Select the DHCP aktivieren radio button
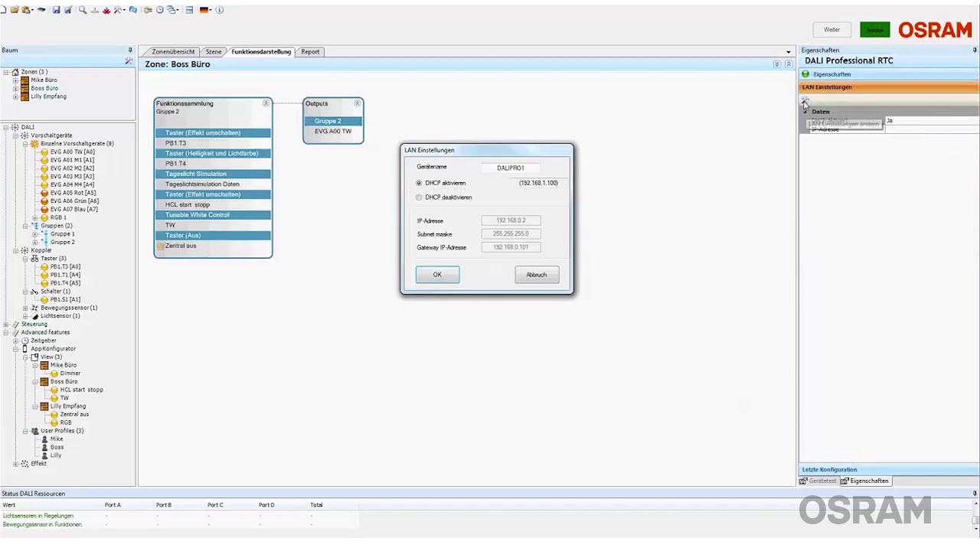The height and width of the screenshot is (551, 980). click(x=418, y=183)
